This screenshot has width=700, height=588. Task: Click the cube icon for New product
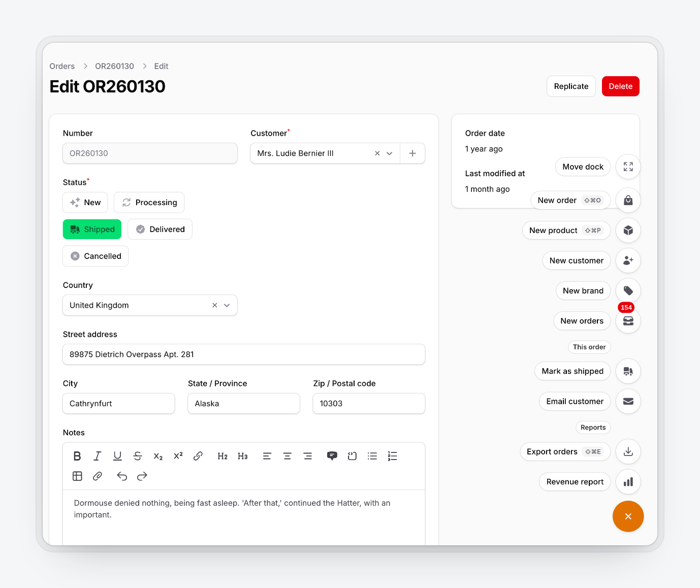(x=628, y=231)
